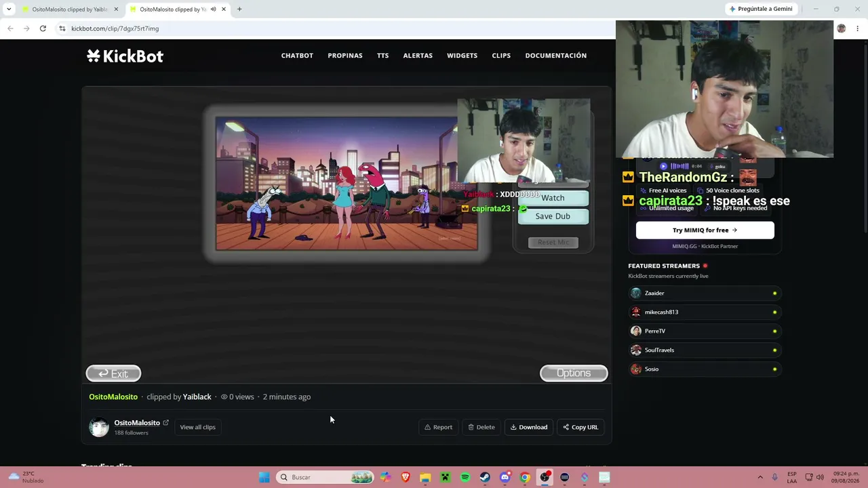The height and width of the screenshot is (488, 868).
Task: Click the Exit button in the clip
Action: click(x=113, y=373)
